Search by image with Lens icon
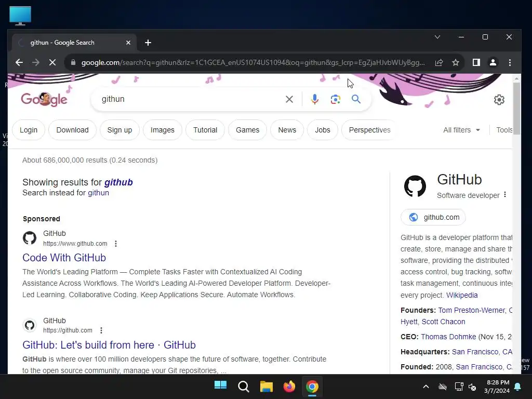The height and width of the screenshot is (399, 532). click(335, 99)
